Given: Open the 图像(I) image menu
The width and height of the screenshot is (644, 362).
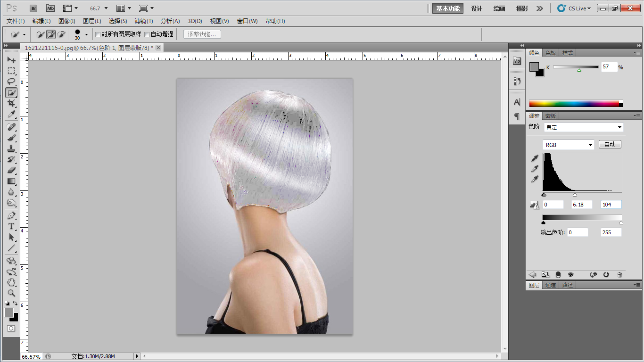Looking at the screenshot, I should click(x=67, y=21).
